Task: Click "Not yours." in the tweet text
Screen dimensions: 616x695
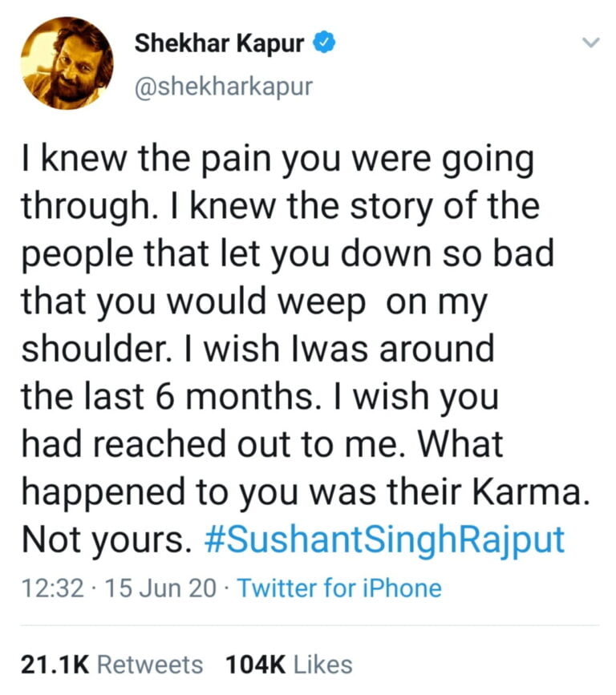Action: click(105, 539)
